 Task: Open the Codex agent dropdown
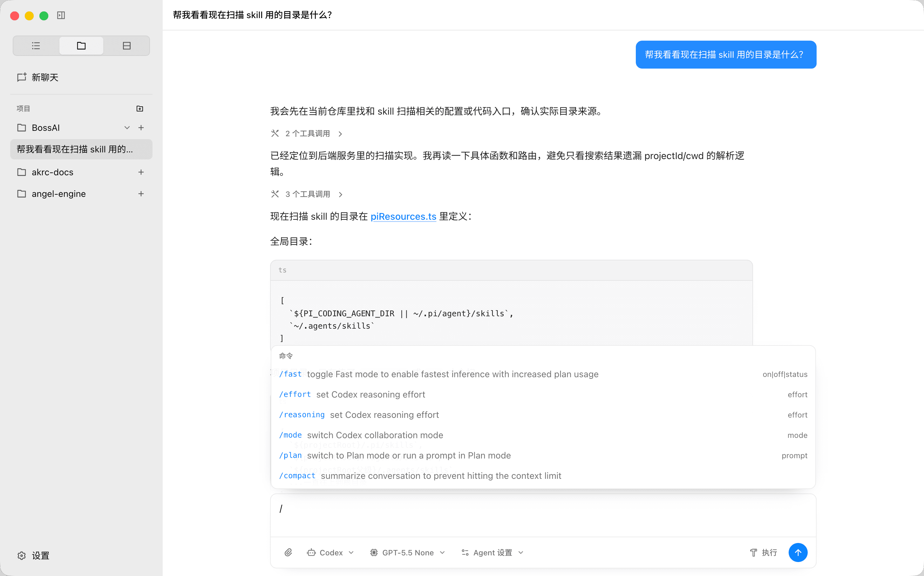pyautogui.click(x=330, y=553)
